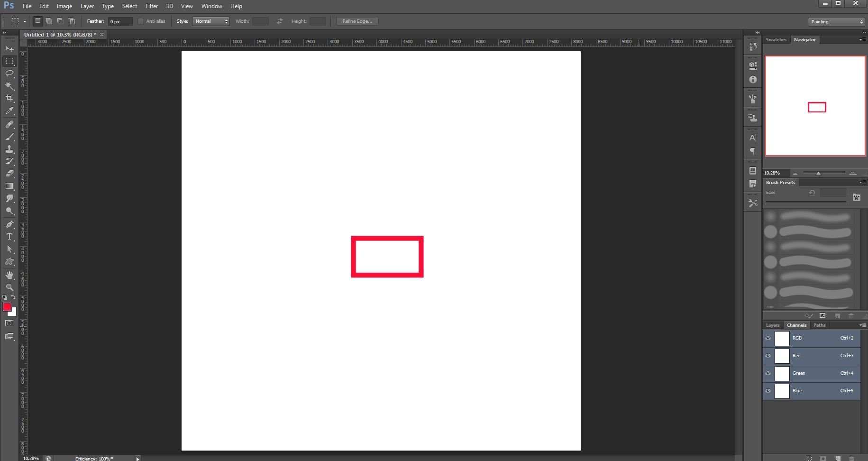The height and width of the screenshot is (461, 868).
Task: Collapse the right panels to icons
Action: (864, 33)
